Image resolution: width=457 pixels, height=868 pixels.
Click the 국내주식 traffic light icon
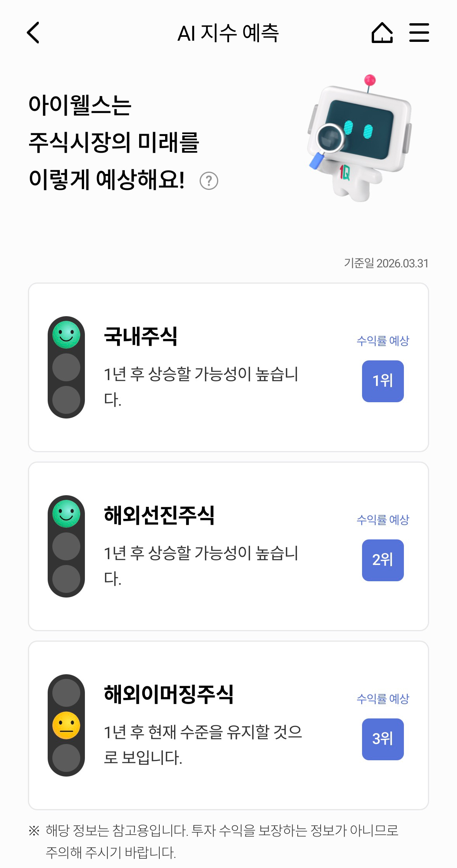pyautogui.click(x=66, y=367)
